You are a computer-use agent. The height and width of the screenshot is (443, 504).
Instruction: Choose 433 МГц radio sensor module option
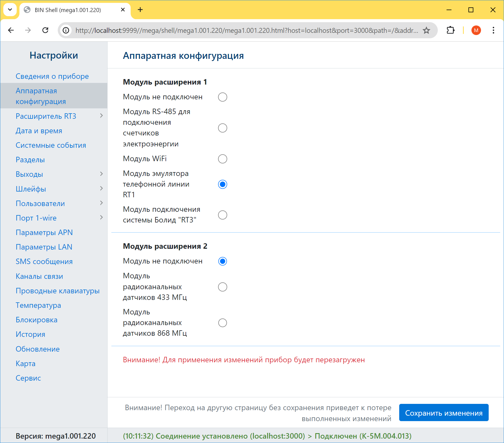[x=222, y=287]
